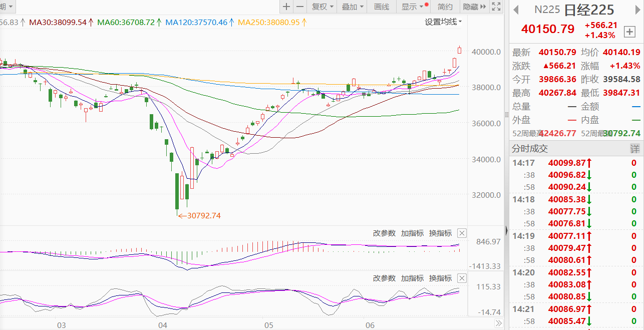Screen dimensions: 644x330
Task: Click 详 details link beside 分时成交
Action: tap(634, 149)
